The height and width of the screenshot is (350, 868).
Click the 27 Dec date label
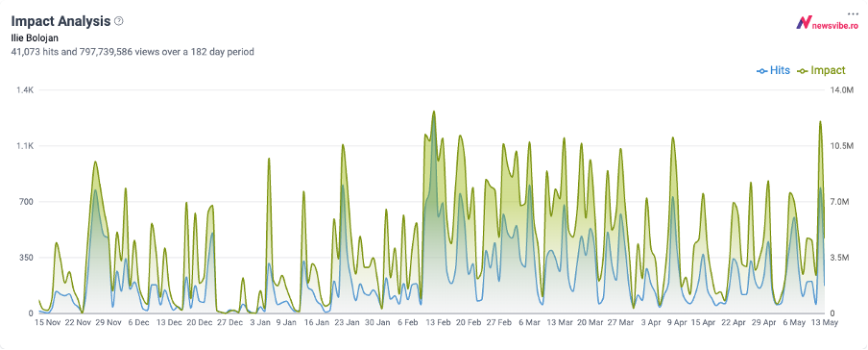click(229, 322)
